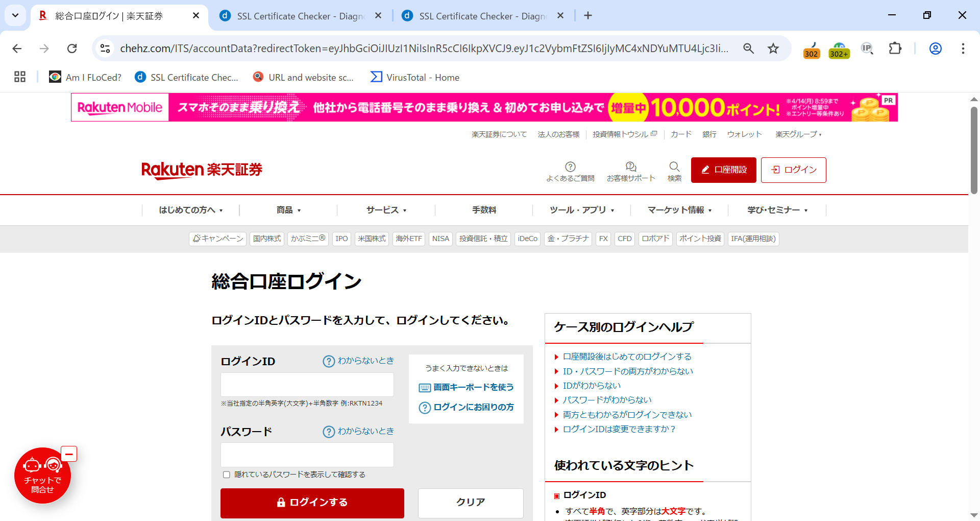Expand 楽天グループ dropdown
This screenshot has height=521, width=980.
coord(798,134)
